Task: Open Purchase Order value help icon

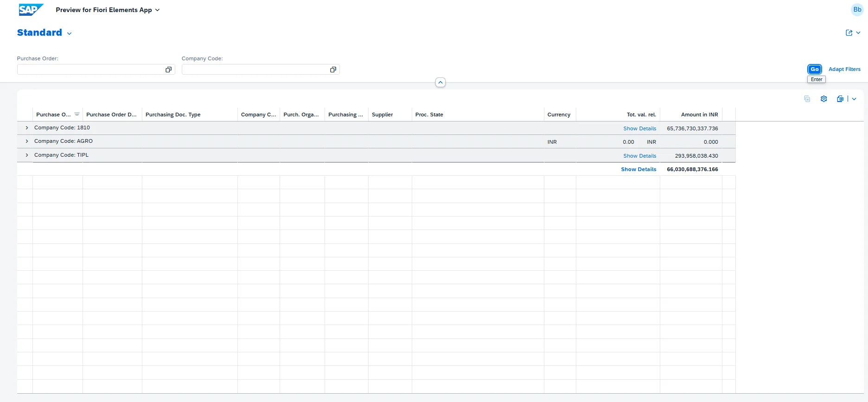Action: click(168, 70)
